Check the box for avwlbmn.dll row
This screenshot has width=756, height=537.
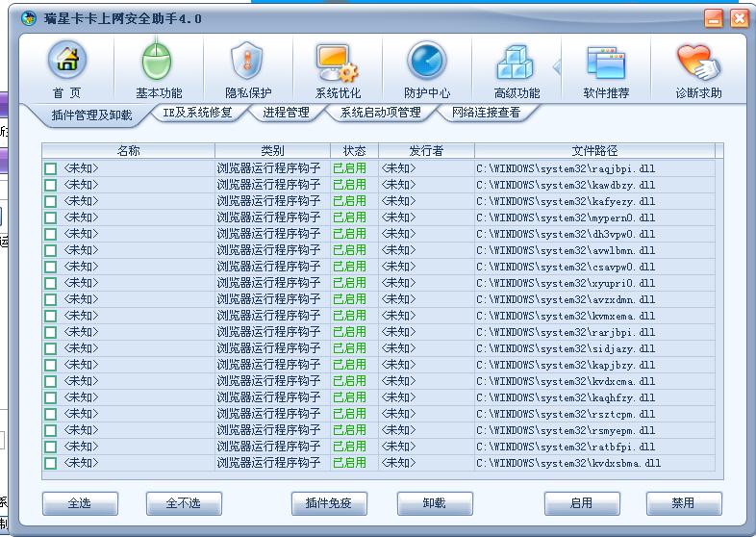pyautogui.click(x=50, y=250)
